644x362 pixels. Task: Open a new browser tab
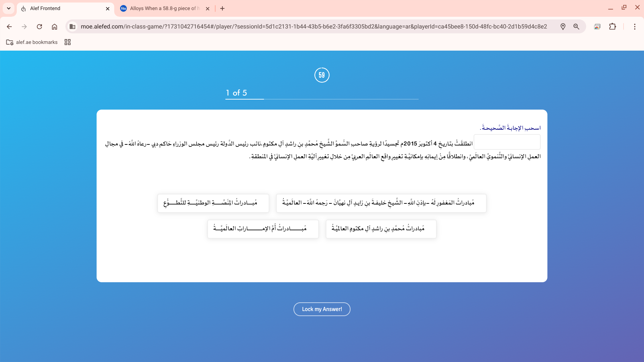(x=222, y=8)
